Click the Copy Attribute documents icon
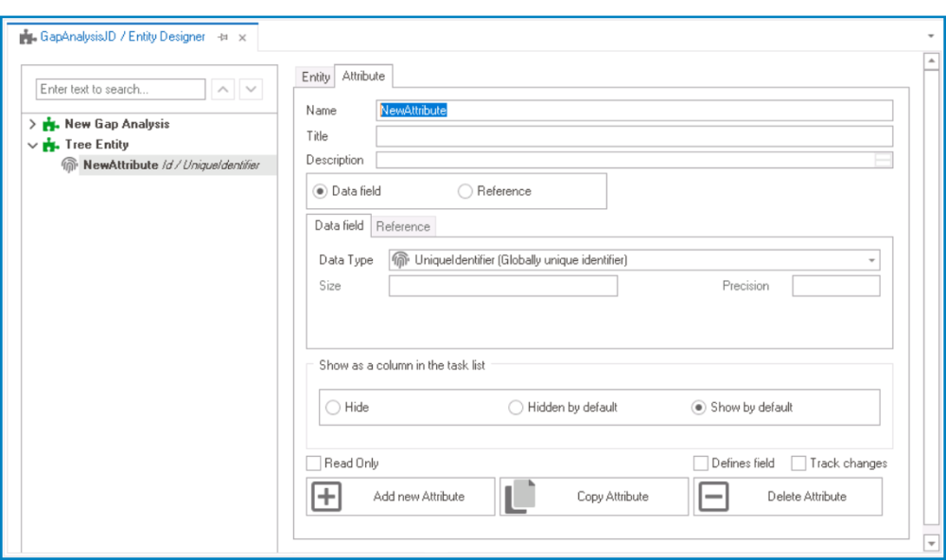946x560 pixels. (519, 497)
